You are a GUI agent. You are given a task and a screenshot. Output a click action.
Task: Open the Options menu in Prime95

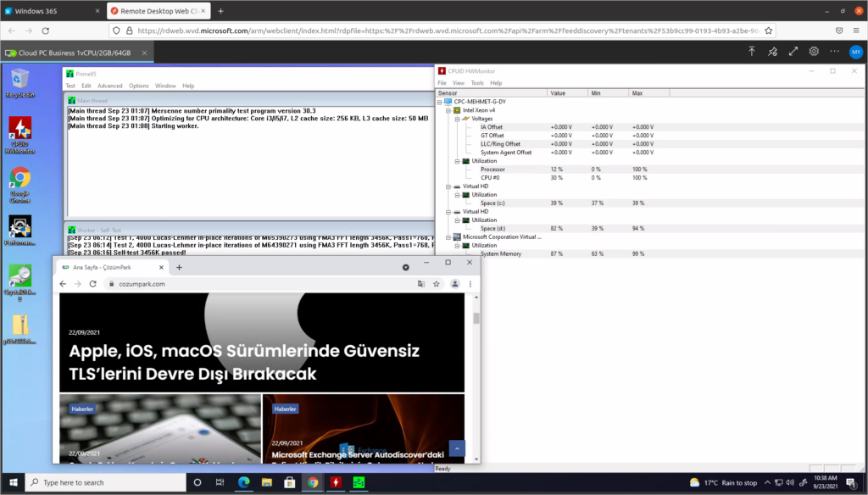[138, 86]
